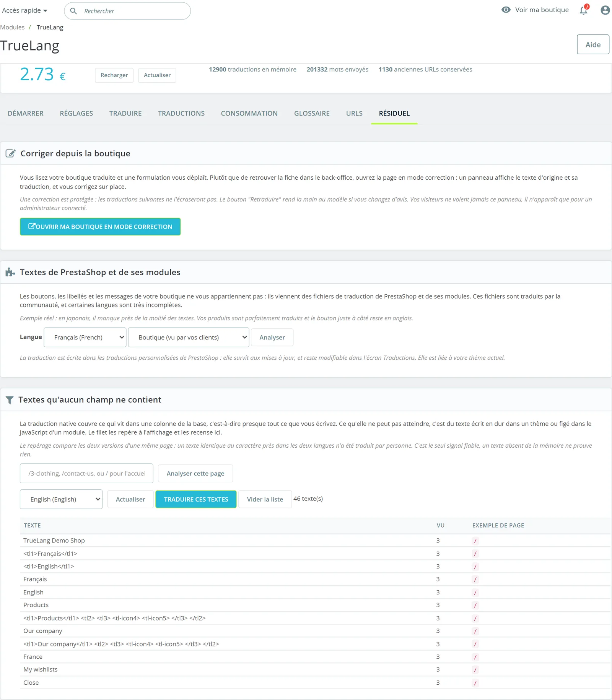Click the puzzle icon beside Textes de PrestaShop
Screen dimensions: 612x700
pos(10,272)
